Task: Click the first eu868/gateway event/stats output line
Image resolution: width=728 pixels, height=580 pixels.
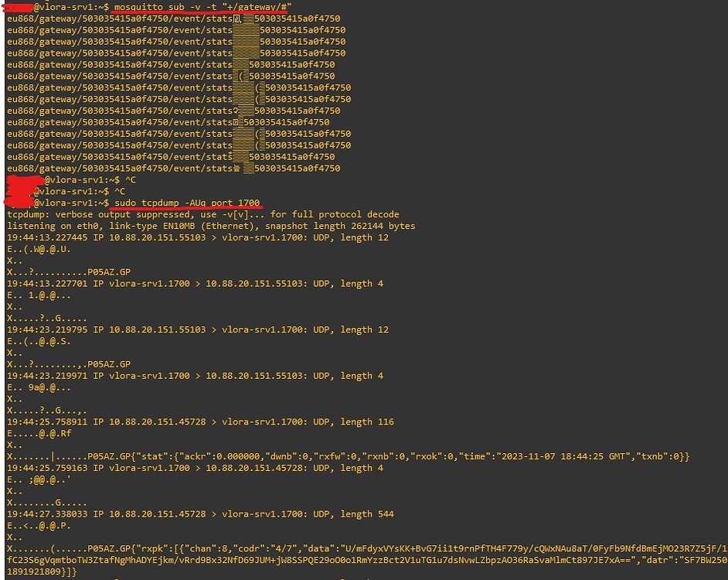Action: click(x=173, y=19)
